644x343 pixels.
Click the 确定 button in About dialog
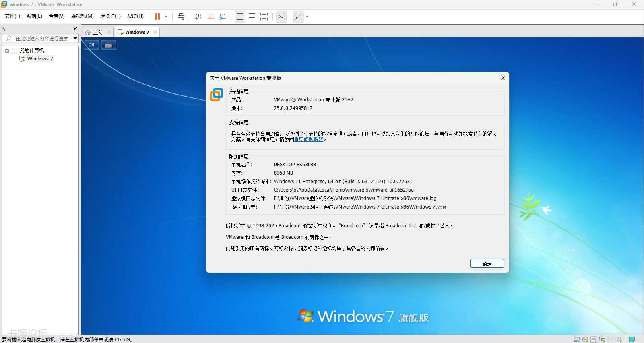487,263
